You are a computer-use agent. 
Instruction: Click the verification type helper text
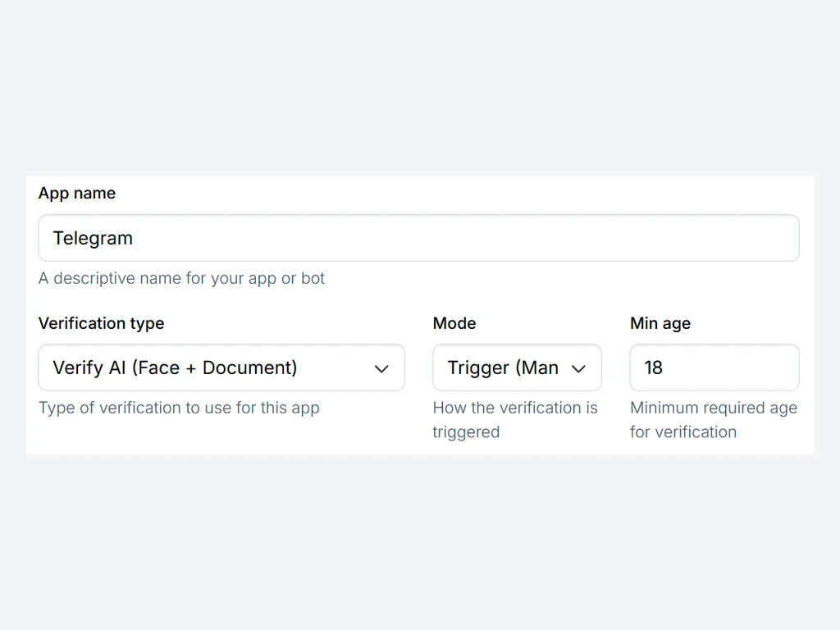coord(180,408)
